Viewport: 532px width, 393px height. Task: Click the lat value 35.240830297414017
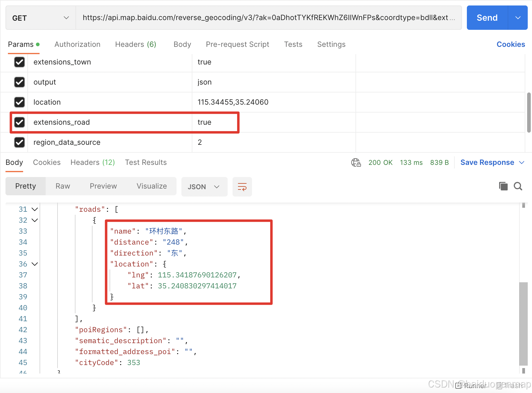(197, 286)
